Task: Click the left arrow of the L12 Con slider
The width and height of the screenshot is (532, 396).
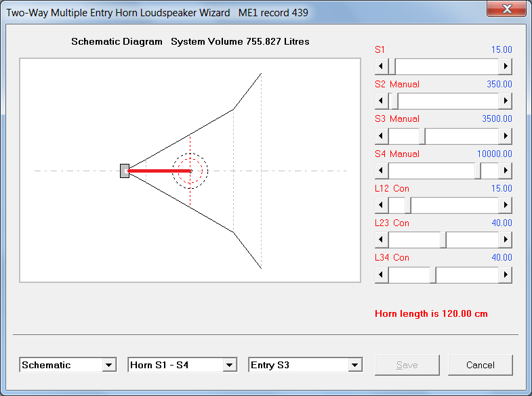Action: coord(382,205)
